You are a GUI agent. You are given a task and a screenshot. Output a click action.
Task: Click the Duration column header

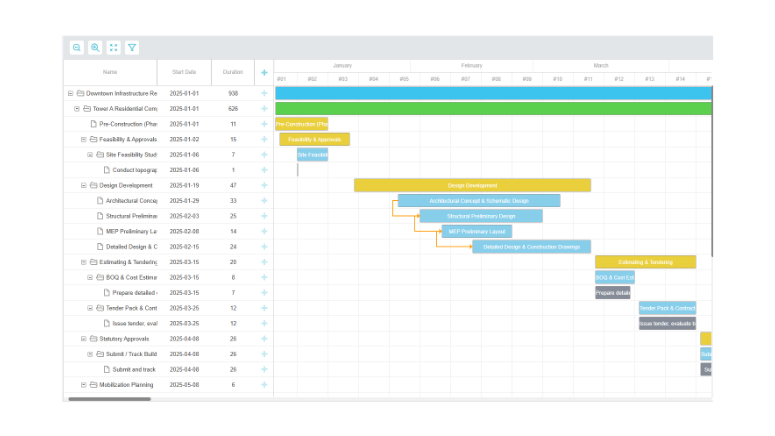[233, 72]
